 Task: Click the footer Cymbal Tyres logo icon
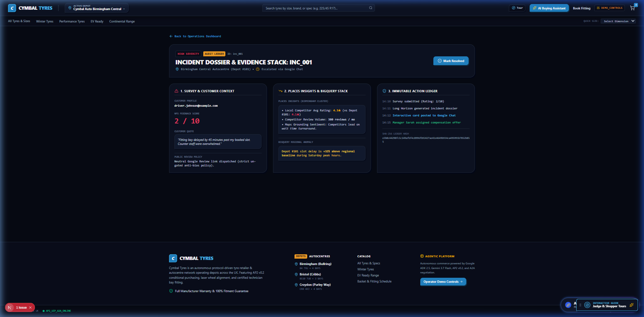[173, 258]
